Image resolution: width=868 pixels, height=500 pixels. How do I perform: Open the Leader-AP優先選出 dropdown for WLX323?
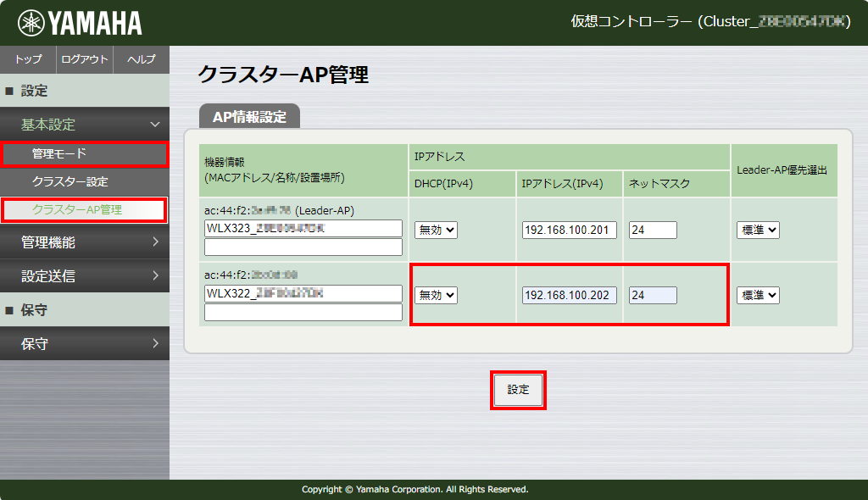tap(757, 230)
